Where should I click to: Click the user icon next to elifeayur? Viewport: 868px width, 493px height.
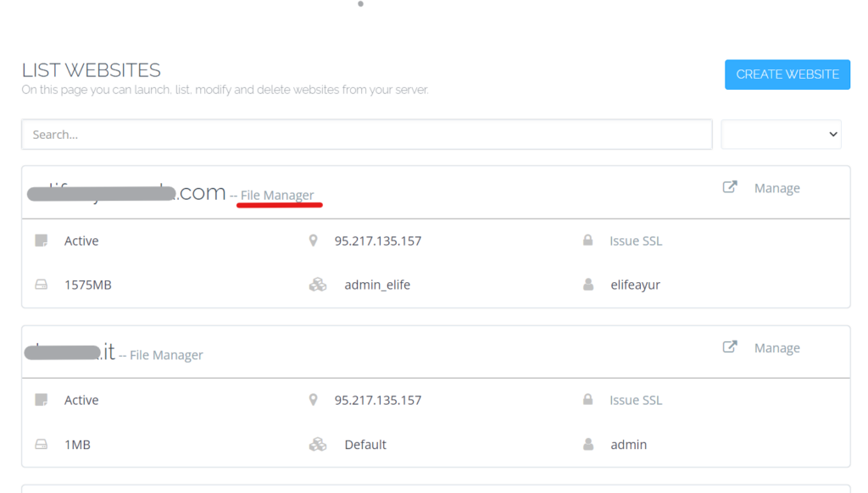588,285
